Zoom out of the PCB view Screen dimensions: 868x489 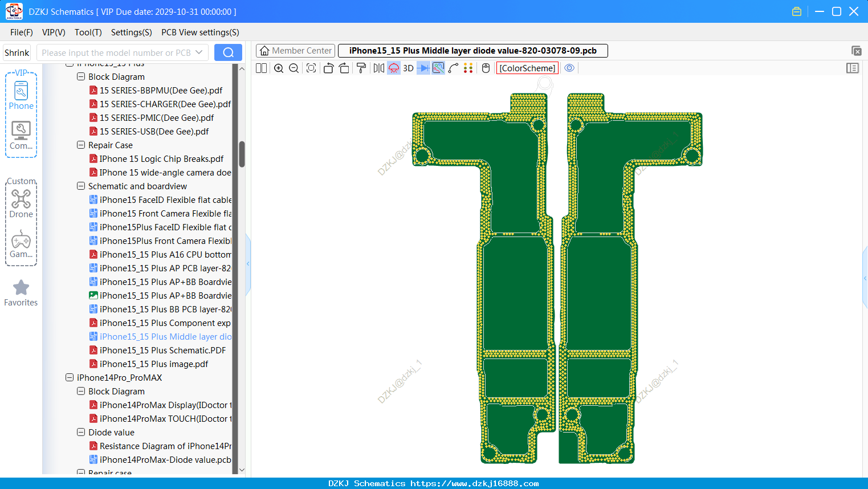coord(294,68)
